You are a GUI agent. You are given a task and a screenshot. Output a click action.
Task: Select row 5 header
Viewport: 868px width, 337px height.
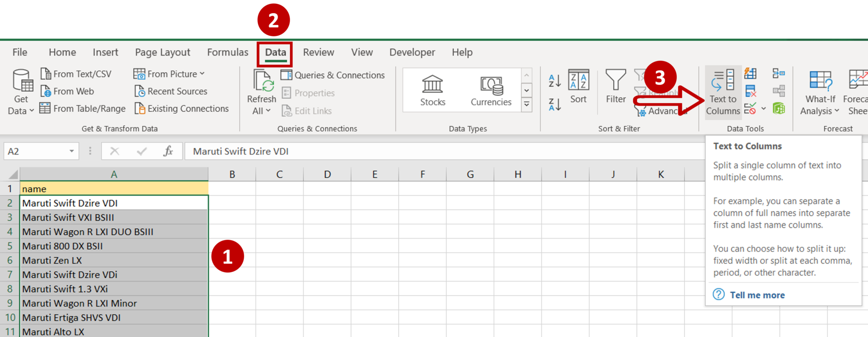coord(10,246)
